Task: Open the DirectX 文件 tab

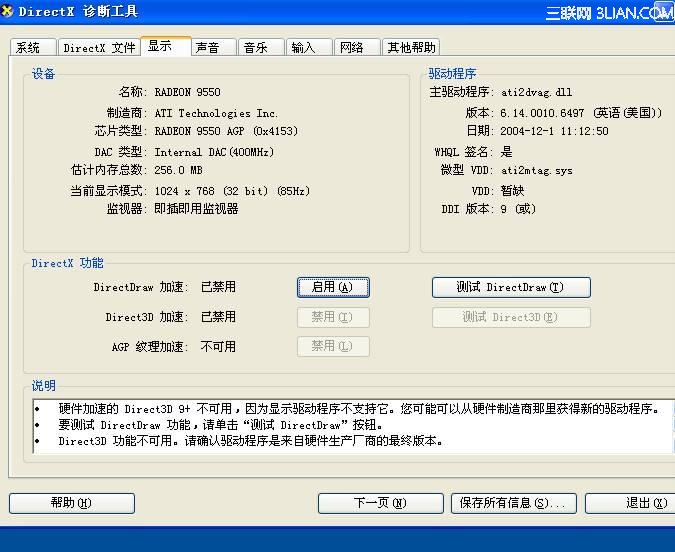Action: pos(99,47)
